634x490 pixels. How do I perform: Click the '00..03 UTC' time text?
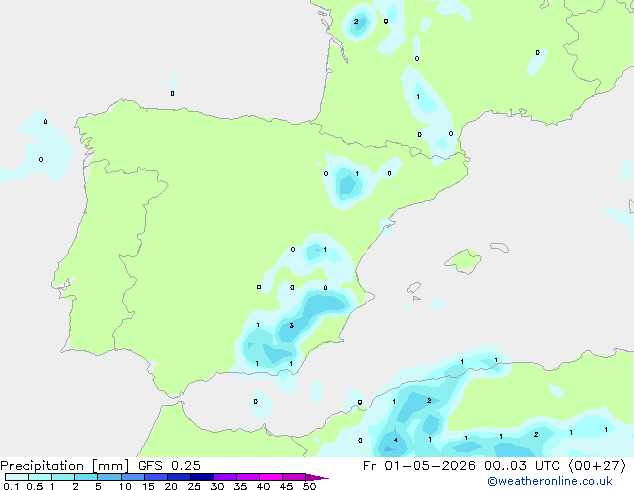pos(522,466)
